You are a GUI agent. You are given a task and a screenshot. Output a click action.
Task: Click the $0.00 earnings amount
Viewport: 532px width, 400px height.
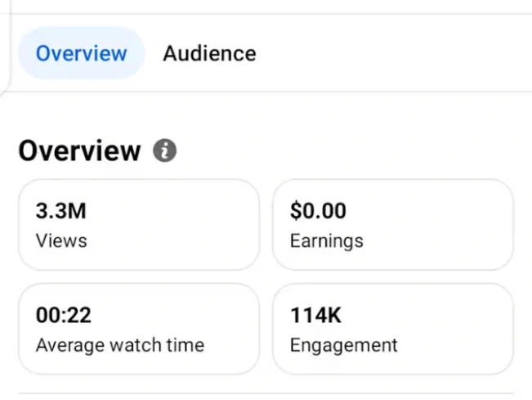click(x=318, y=211)
